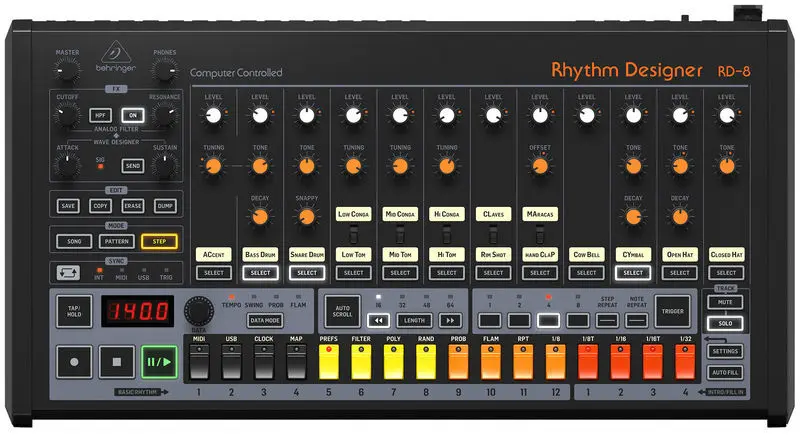The width and height of the screenshot is (800, 435).
Task: Turn on the HPF filter button
Action: 101,115
